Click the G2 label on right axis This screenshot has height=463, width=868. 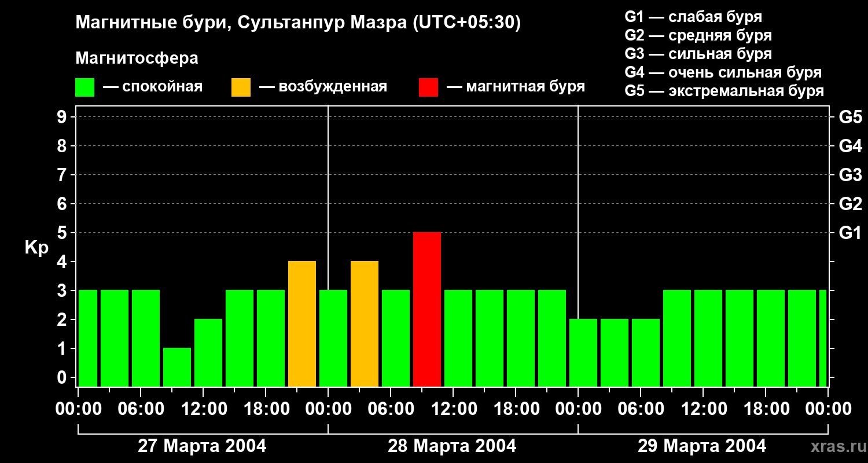851,204
